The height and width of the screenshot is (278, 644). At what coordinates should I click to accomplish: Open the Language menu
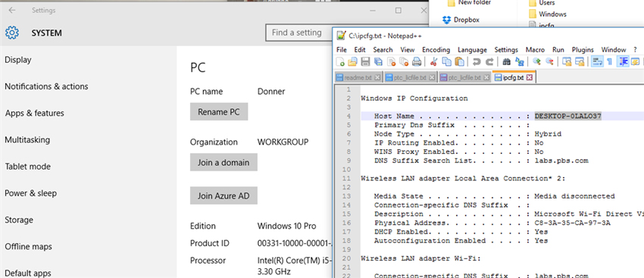472,50
